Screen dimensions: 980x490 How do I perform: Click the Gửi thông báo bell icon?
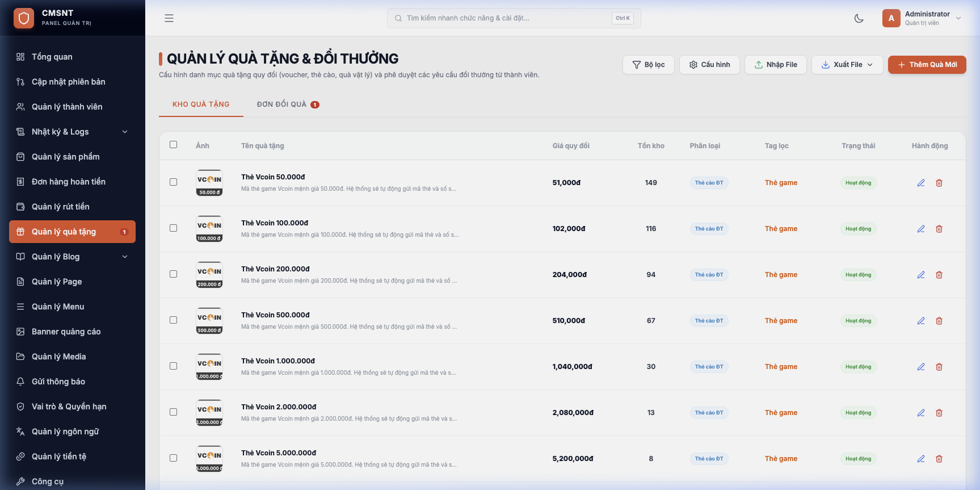click(20, 382)
